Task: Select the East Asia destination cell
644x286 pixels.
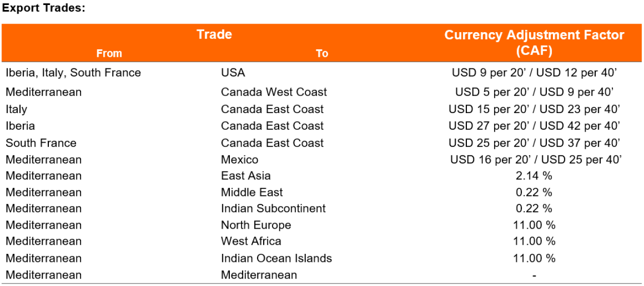Action: [246, 175]
